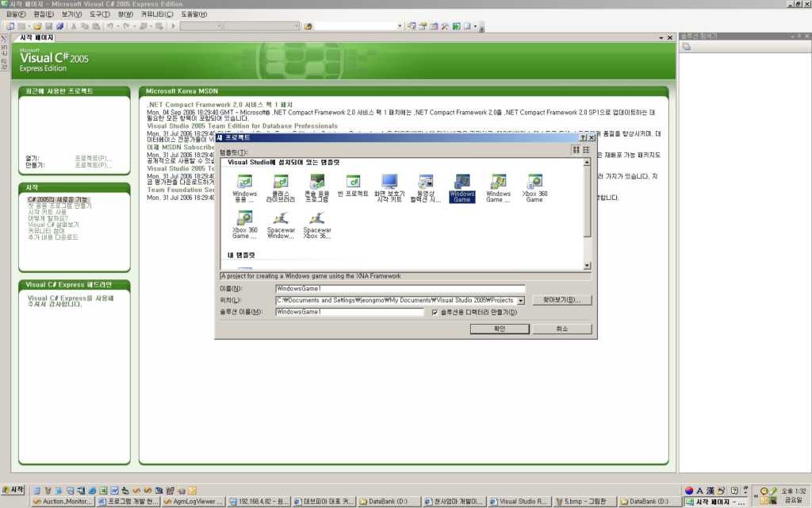
Task: Click the Save toolbar icon
Action: click(x=48, y=26)
